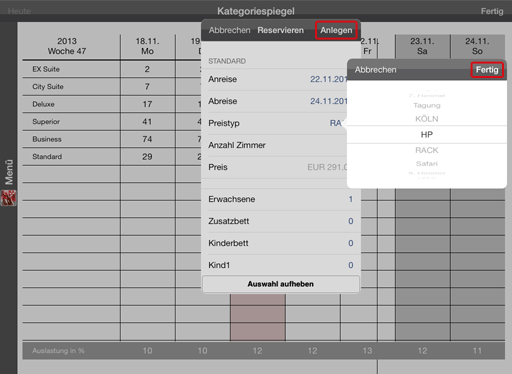Cancel the reservation popup with Abbrechen
Viewport: 512px width, 374px height.
(229, 30)
